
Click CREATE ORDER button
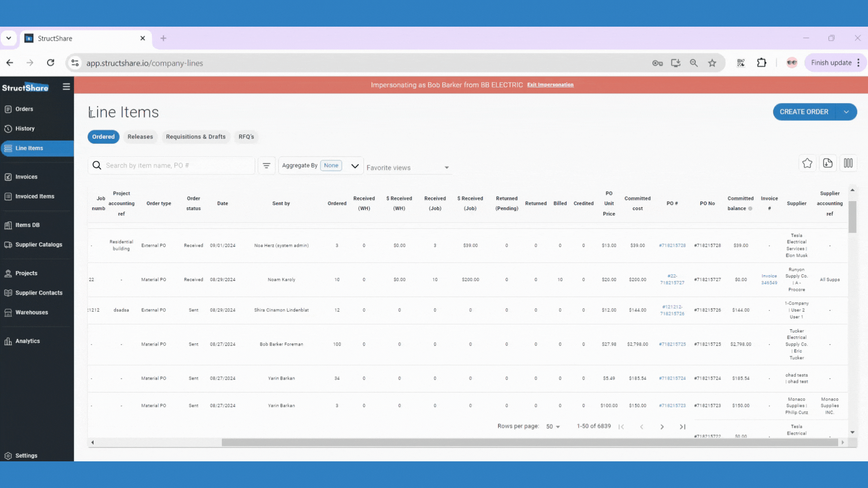pyautogui.click(x=804, y=112)
